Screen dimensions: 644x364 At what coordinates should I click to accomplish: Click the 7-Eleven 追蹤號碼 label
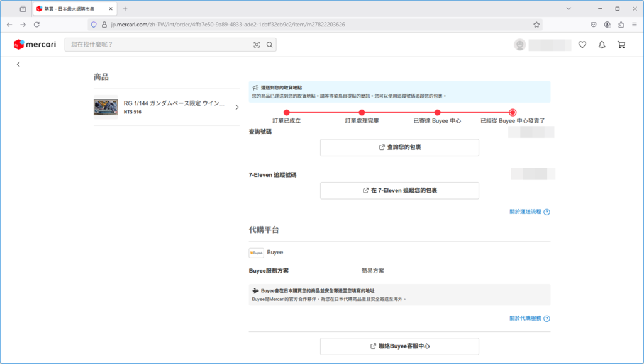(272, 175)
